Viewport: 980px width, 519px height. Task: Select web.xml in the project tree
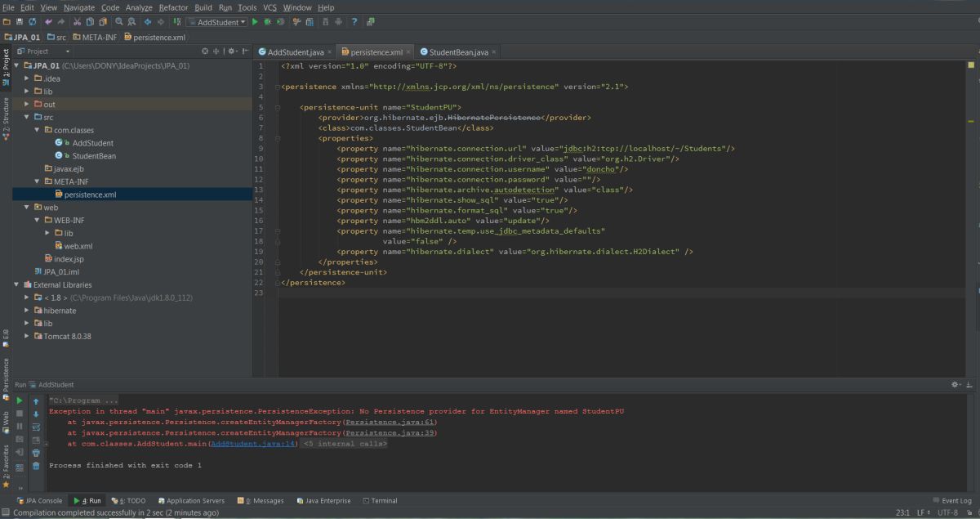[73, 245]
